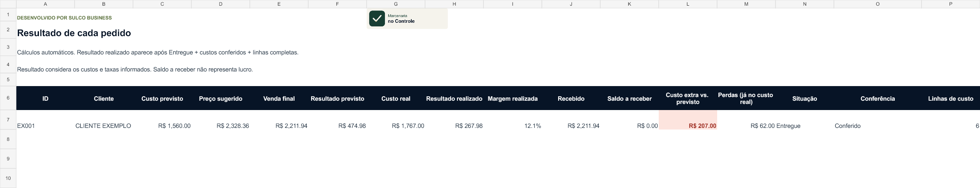
Task: Click the 'Perdas (já no custo real)' header
Action: tap(746, 98)
